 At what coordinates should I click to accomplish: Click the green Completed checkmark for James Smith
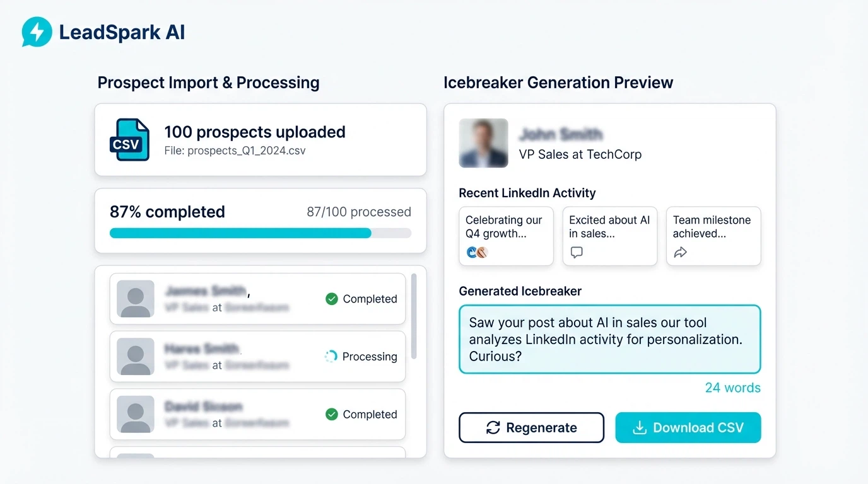pos(331,299)
